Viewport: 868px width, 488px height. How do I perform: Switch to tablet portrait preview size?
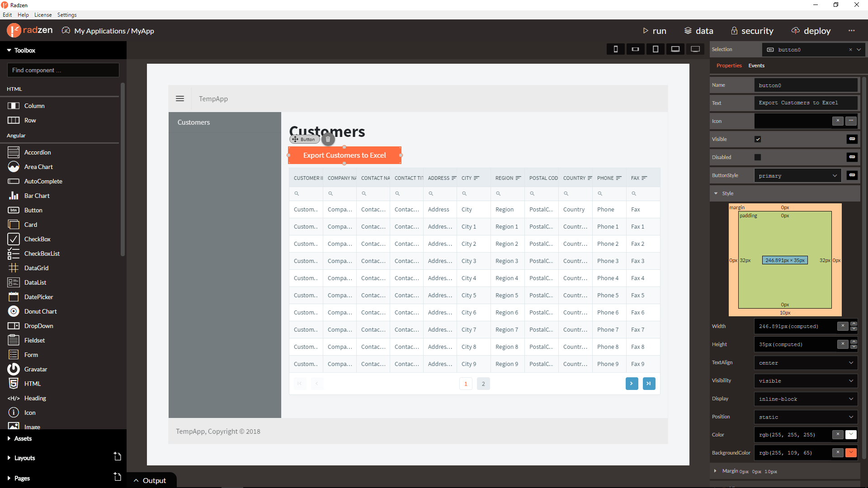pyautogui.click(x=655, y=49)
